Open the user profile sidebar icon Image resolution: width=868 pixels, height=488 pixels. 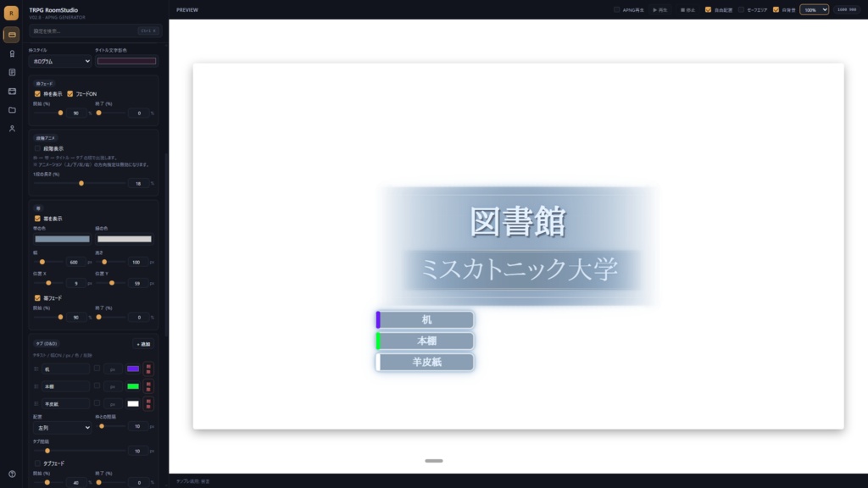click(12, 129)
